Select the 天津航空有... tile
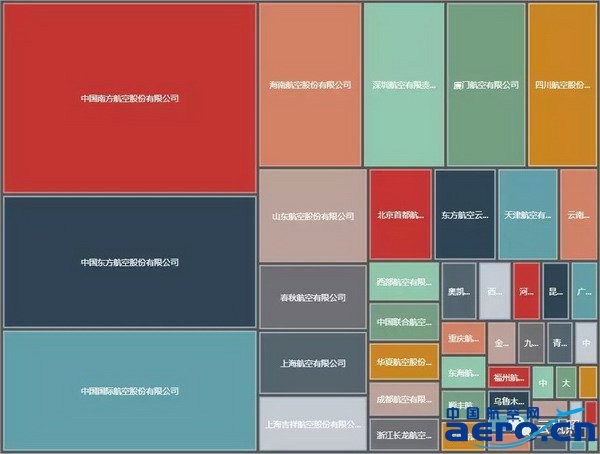 point(528,215)
